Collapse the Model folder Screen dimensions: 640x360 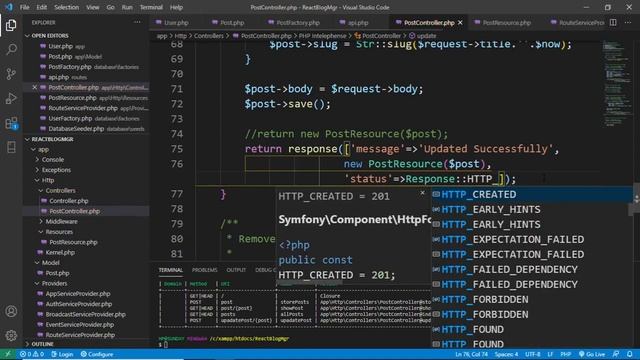click(x=51, y=263)
